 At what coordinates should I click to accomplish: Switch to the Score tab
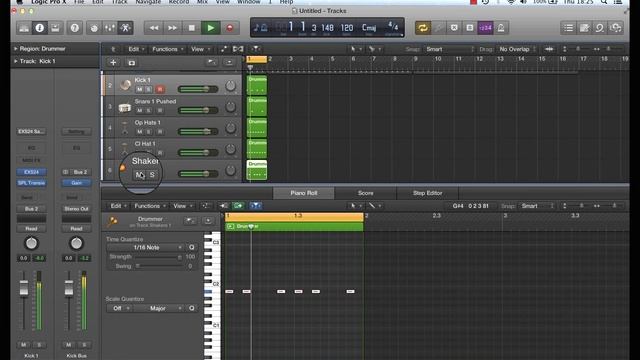pyautogui.click(x=366, y=193)
